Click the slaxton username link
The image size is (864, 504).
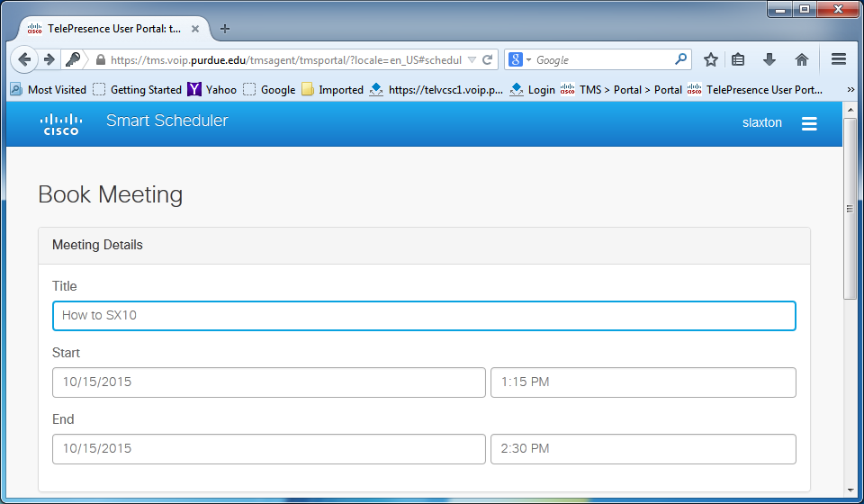(761, 122)
